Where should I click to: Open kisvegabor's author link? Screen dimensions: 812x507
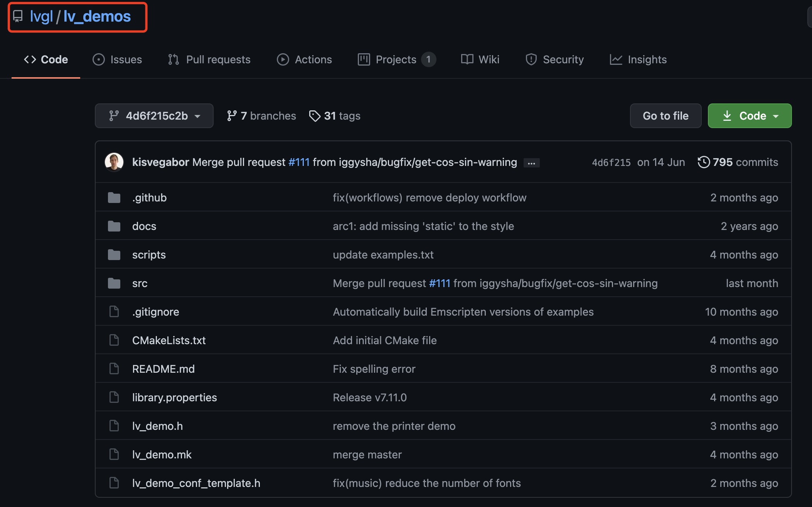pyautogui.click(x=160, y=162)
